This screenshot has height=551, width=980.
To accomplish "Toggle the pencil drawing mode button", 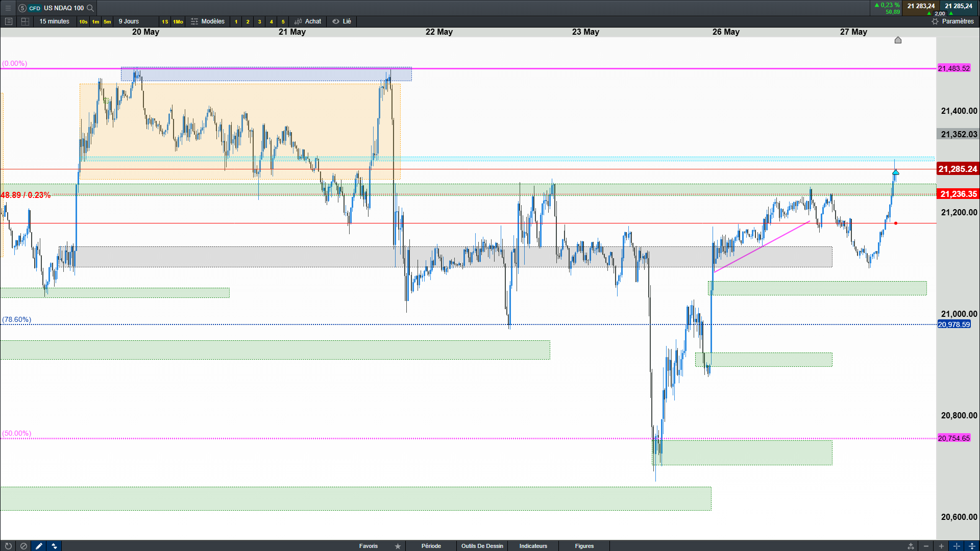I will pyautogui.click(x=39, y=546).
